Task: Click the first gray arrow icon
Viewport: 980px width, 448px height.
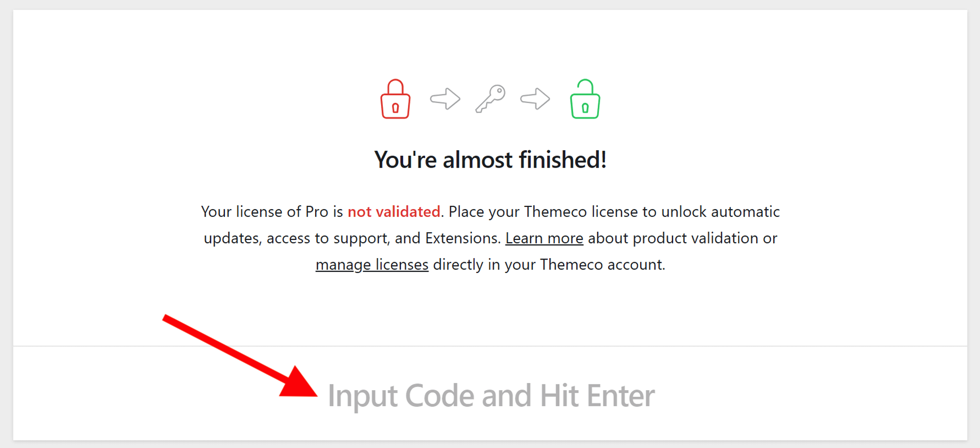Action: (445, 98)
